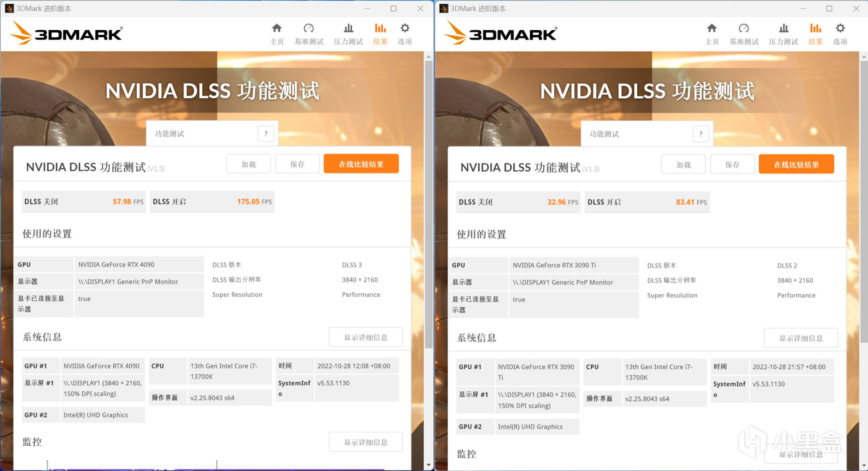Screen dimensions: 868x471
Task: Expand monitoring details in left window
Action: 365,442
